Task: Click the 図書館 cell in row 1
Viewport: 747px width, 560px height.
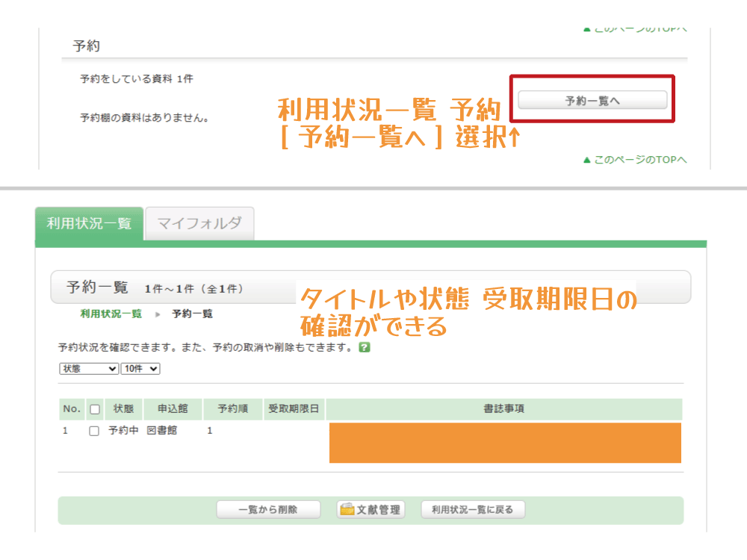Action: [162, 431]
